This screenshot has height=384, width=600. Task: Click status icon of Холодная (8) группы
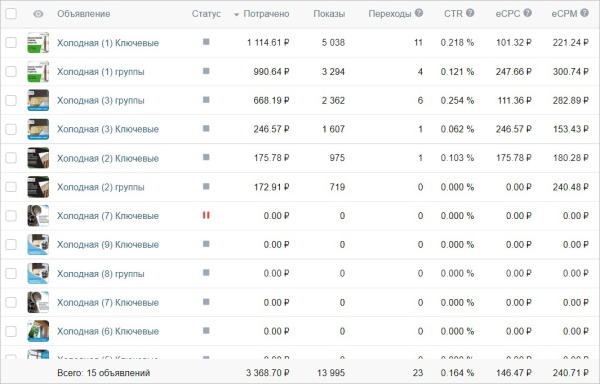coord(206,273)
